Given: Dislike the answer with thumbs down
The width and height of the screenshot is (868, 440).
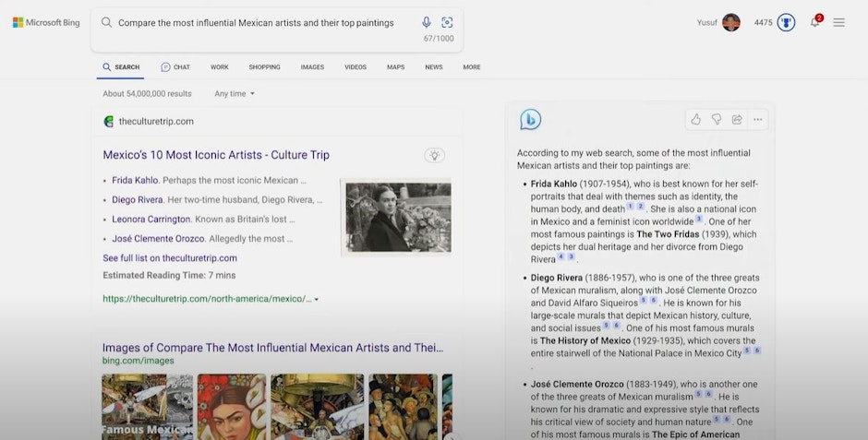Looking at the screenshot, I should click(717, 119).
